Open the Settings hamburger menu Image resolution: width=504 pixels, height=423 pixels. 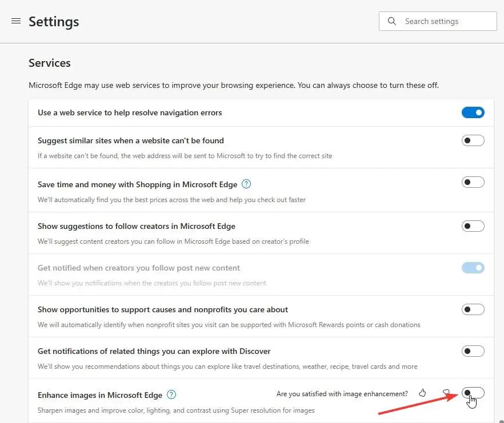[16, 21]
